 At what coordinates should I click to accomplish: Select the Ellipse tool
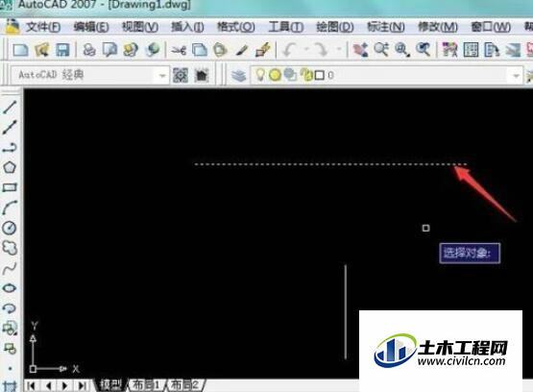pos(10,288)
